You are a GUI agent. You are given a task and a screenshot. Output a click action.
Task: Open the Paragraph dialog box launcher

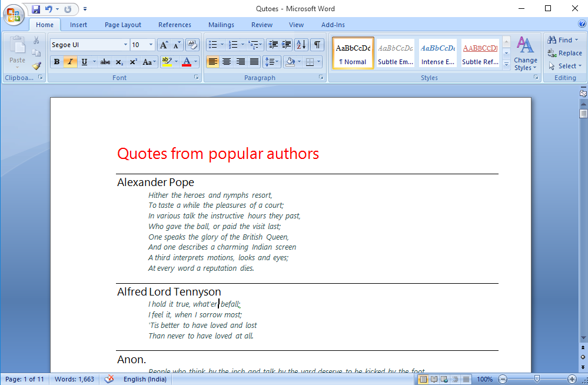(x=321, y=77)
